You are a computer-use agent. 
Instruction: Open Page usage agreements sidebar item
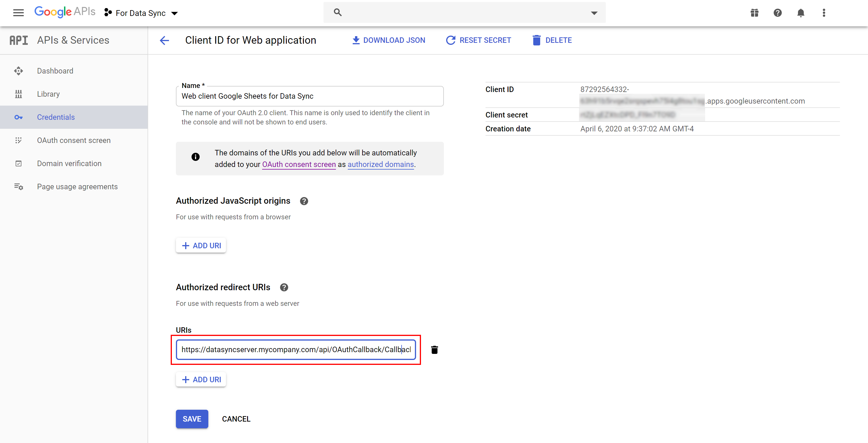74,187
